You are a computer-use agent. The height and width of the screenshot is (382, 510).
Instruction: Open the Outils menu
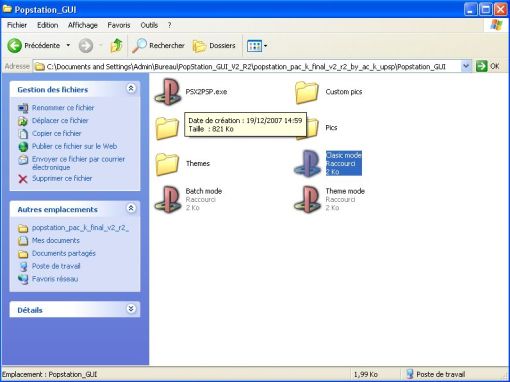pos(149,25)
